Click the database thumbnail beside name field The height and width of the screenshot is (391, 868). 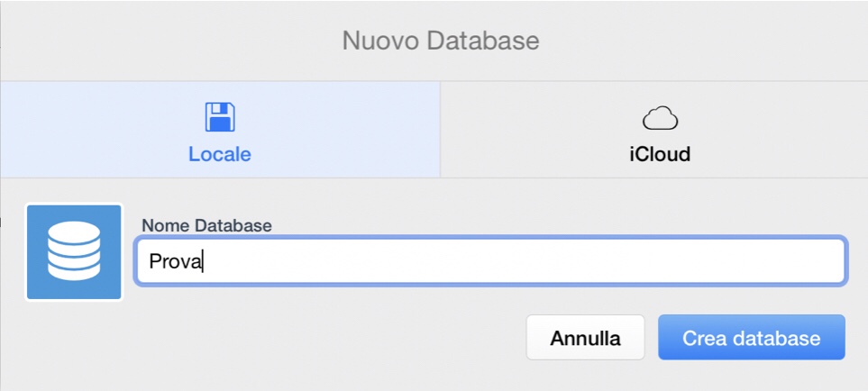click(x=74, y=251)
